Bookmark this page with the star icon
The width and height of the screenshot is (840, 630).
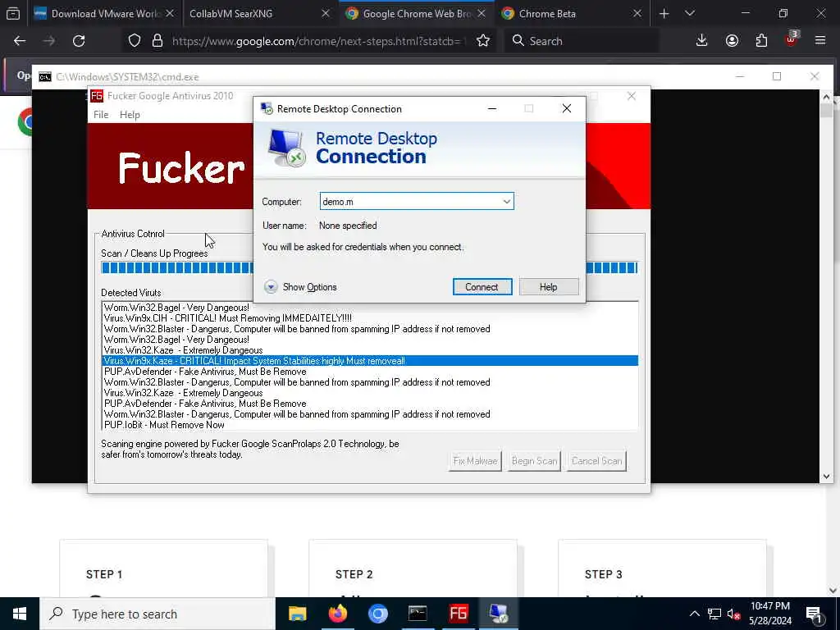coord(483,41)
